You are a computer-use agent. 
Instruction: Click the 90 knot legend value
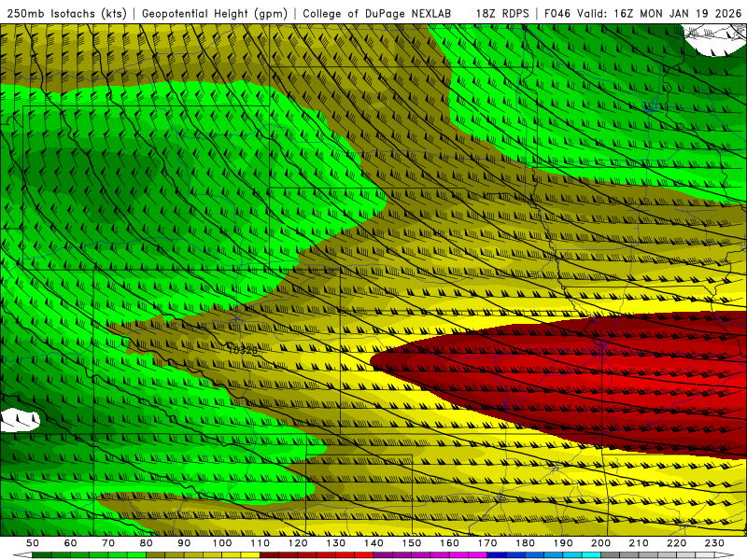[x=184, y=543]
